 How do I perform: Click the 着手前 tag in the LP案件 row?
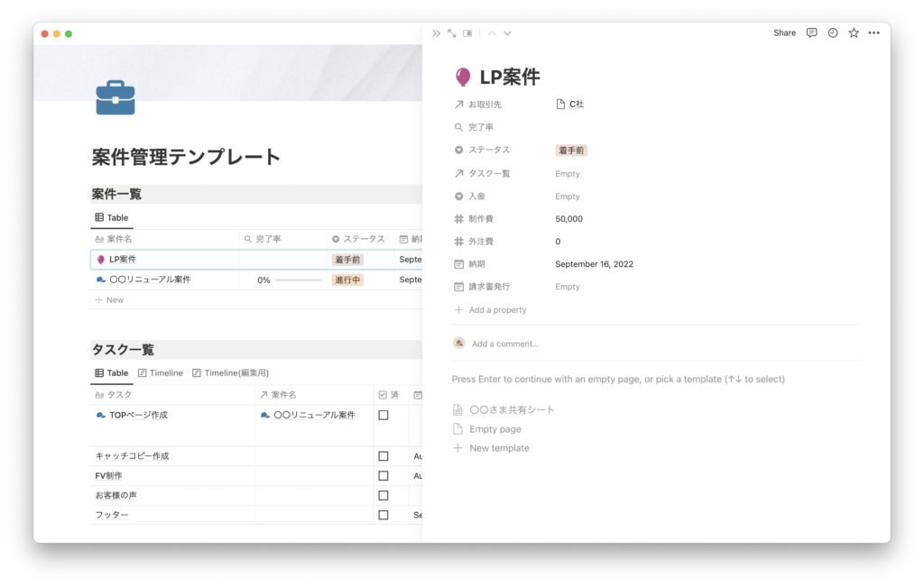point(347,260)
